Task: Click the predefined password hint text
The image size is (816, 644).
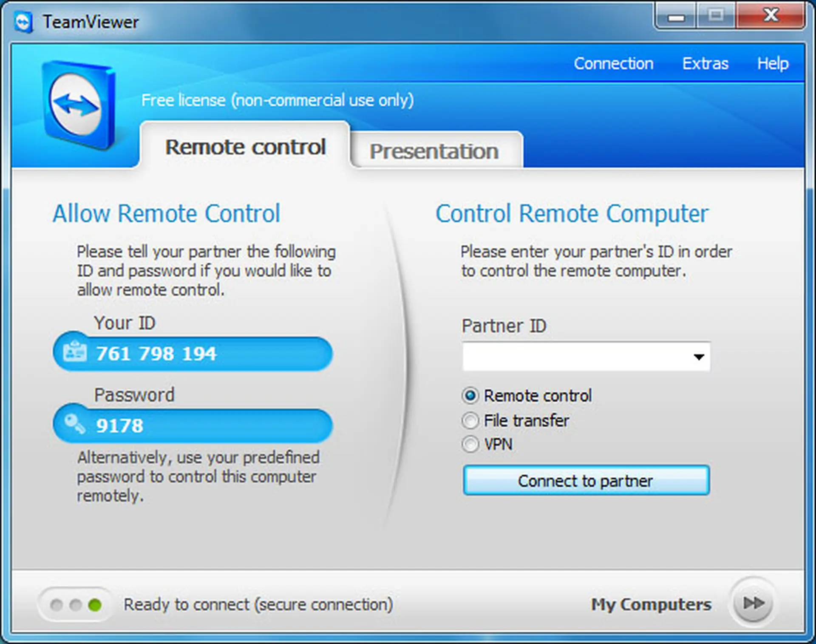Action: click(x=198, y=477)
